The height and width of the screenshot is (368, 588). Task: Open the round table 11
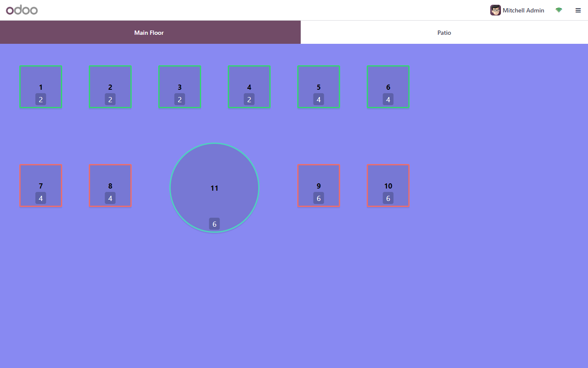click(214, 188)
